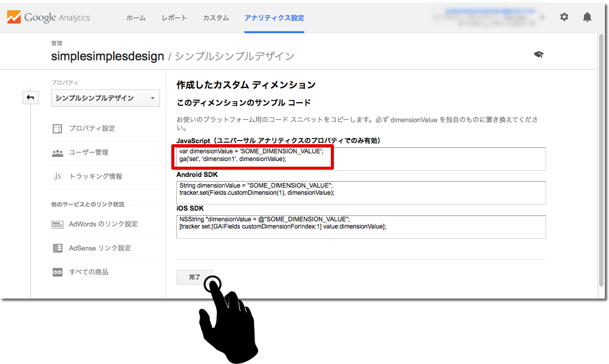This screenshot has width=609, height=364.
Task: Open the settings gear icon
Action: click(x=564, y=17)
